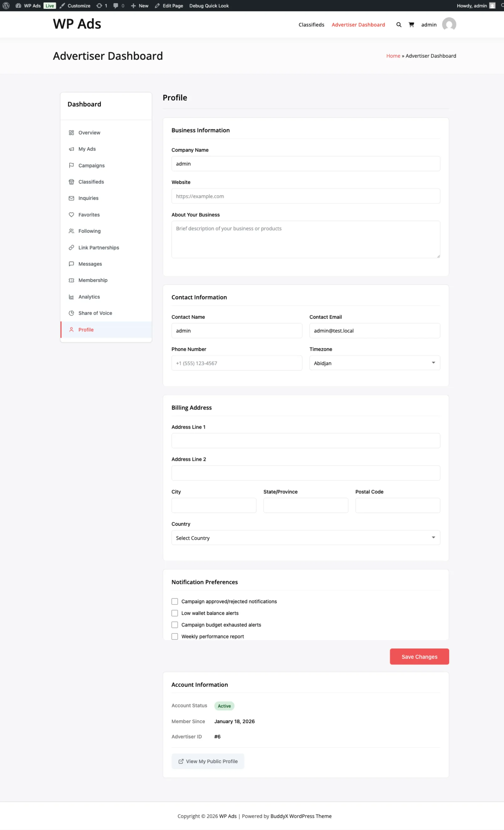Viewport: 504px width, 830px height.
Task: Open Classifieds in top navigation
Action: [311, 25]
